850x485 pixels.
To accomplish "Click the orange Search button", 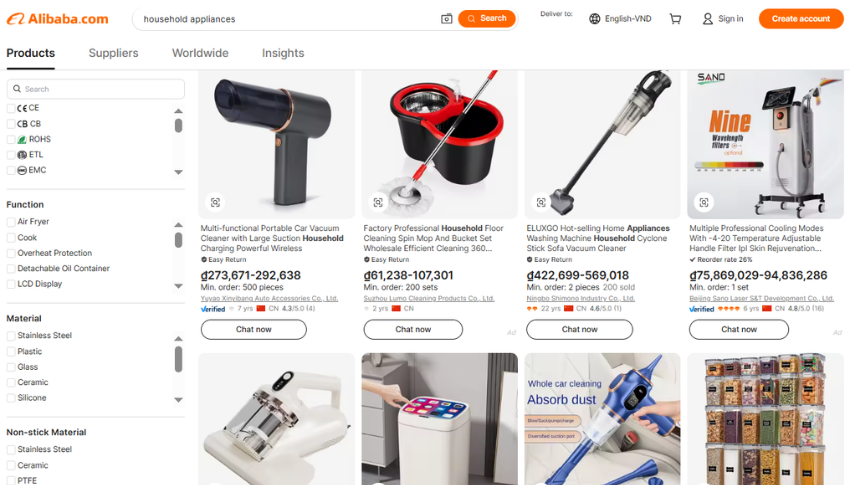I will point(487,18).
